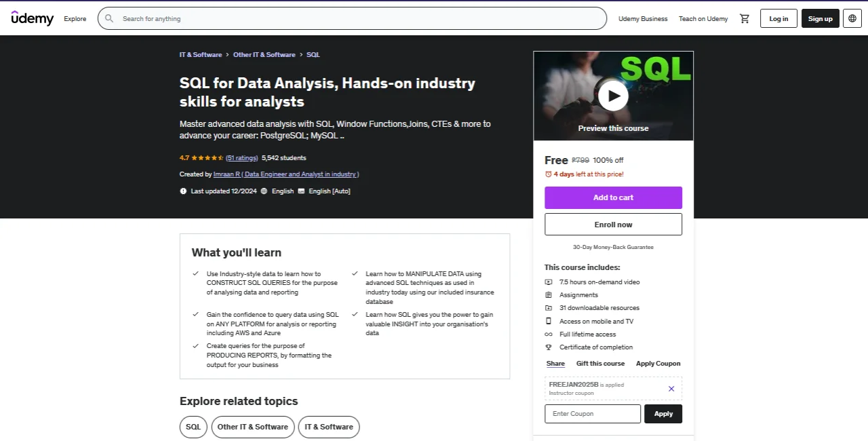This screenshot has width=868, height=441.
Task: Click the last updated badge icon
Action: coord(183,191)
